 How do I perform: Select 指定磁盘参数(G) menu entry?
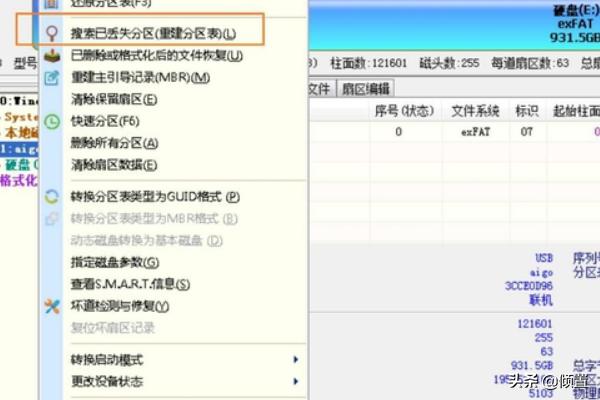(115, 263)
